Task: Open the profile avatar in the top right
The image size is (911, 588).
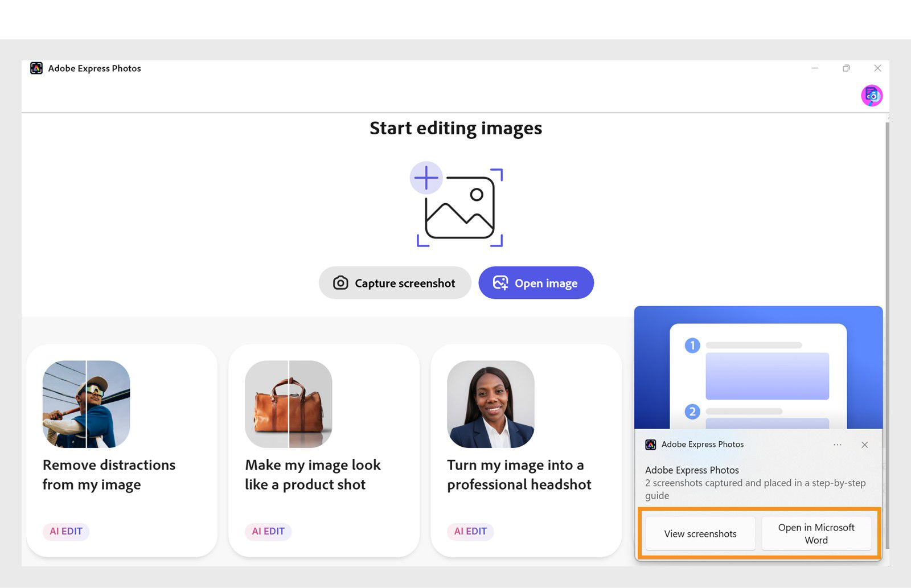Action: [872, 96]
